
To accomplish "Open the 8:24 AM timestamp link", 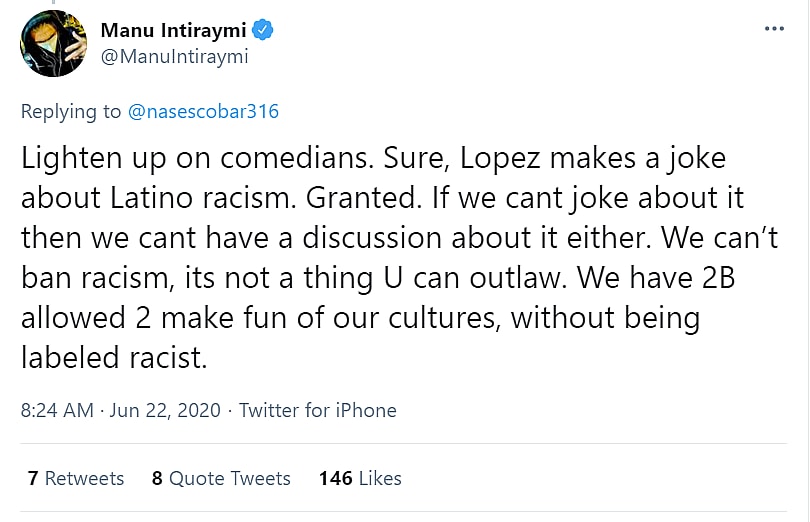I will tap(57, 411).
